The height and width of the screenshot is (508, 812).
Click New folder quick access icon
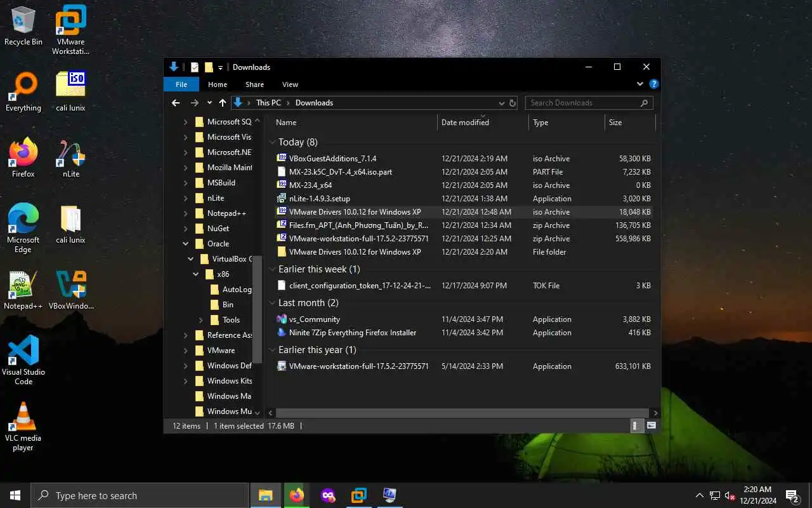pos(209,67)
